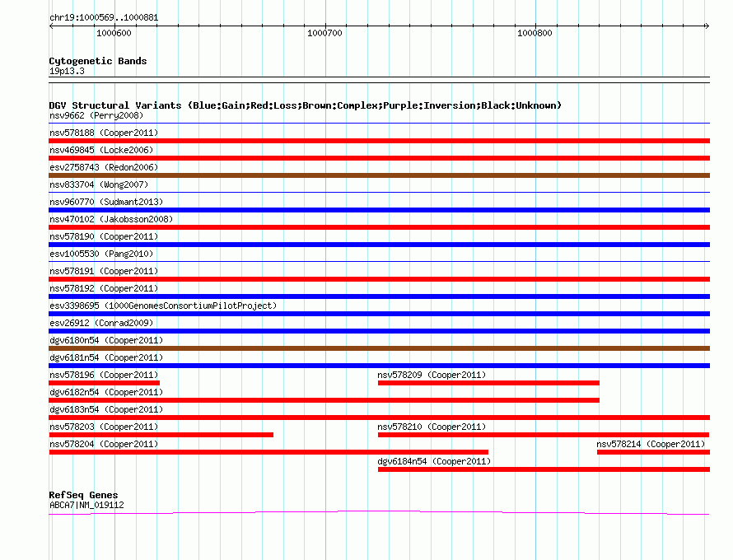Click the nsv833704 (Wong2007) label
The height and width of the screenshot is (560, 733).
tap(99, 184)
